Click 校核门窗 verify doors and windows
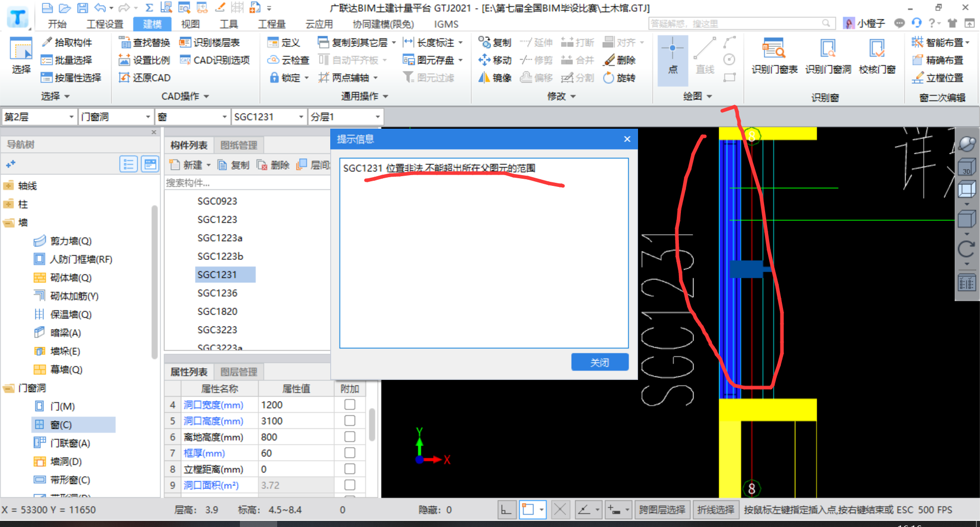Image resolution: width=980 pixels, height=527 pixels. click(877, 56)
